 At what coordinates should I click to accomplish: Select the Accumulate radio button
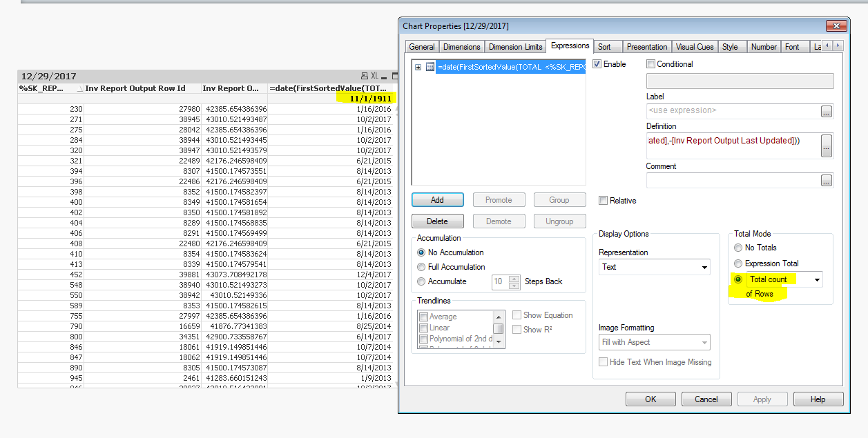[x=421, y=281]
